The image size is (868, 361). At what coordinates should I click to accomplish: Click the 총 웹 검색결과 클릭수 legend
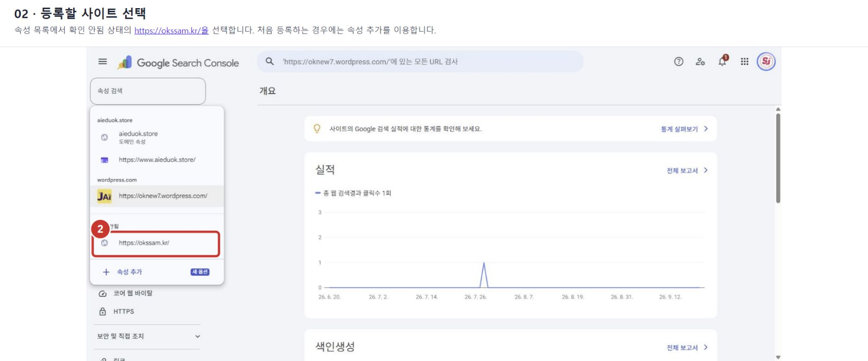coord(353,193)
